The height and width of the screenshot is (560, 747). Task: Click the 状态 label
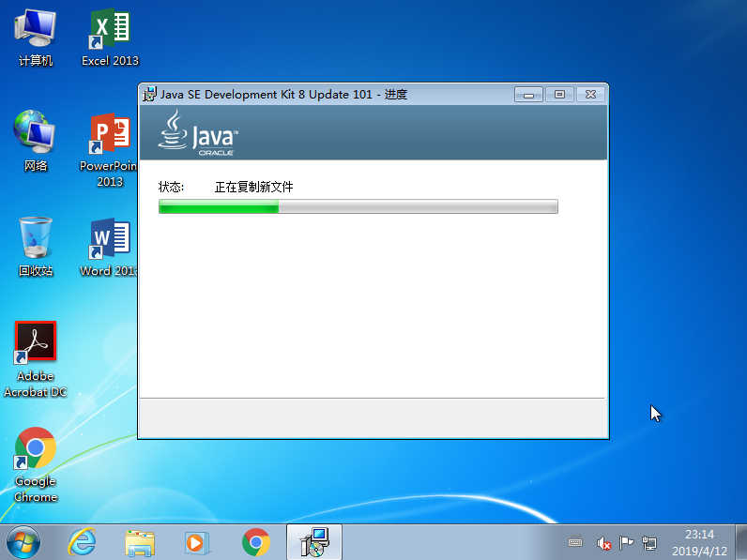[x=171, y=187]
